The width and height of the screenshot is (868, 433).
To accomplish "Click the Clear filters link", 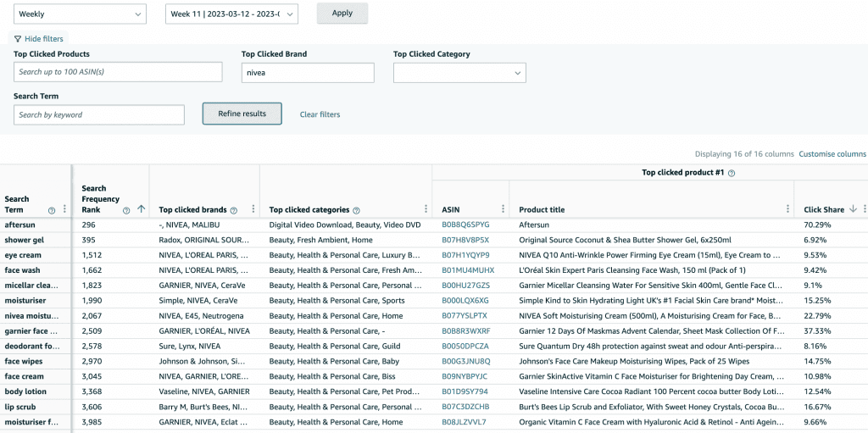I will [x=320, y=114].
